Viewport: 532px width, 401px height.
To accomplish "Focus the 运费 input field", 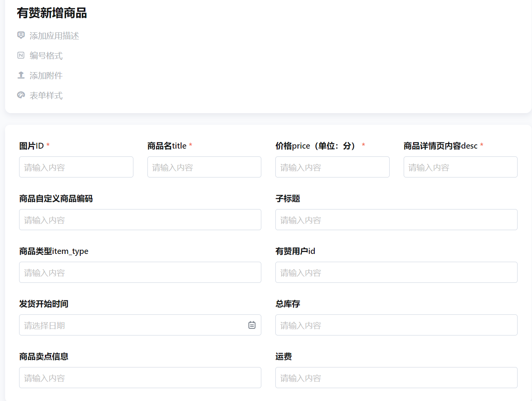I will (396, 378).
